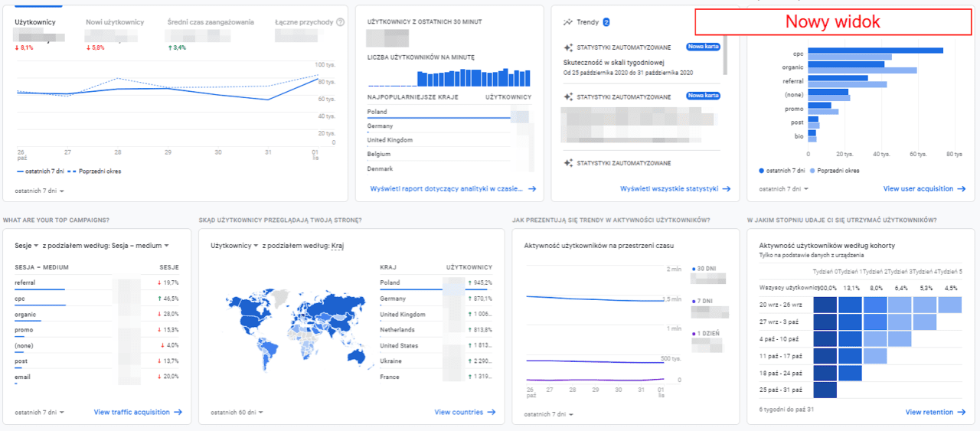Click the organic row in the Sesja – medium table
The width and height of the screenshot is (980, 431).
click(x=96, y=315)
